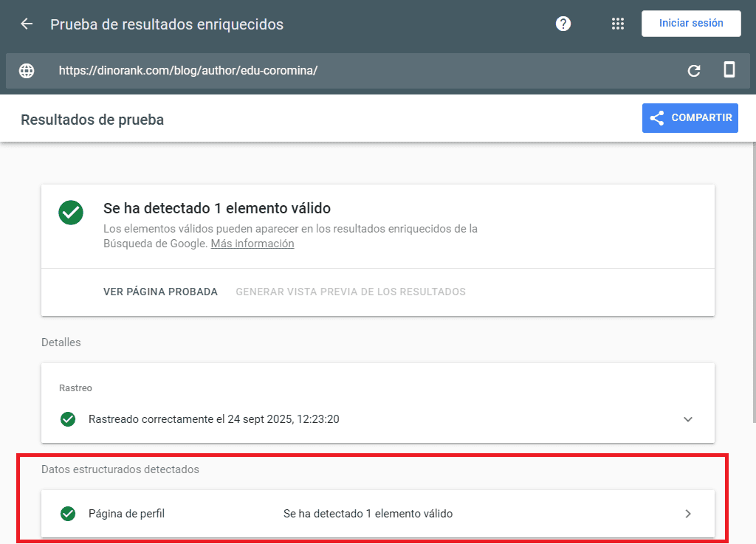Screen dimensions: 756x544
Task: Select the Página de perfil label
Action: 126,514
